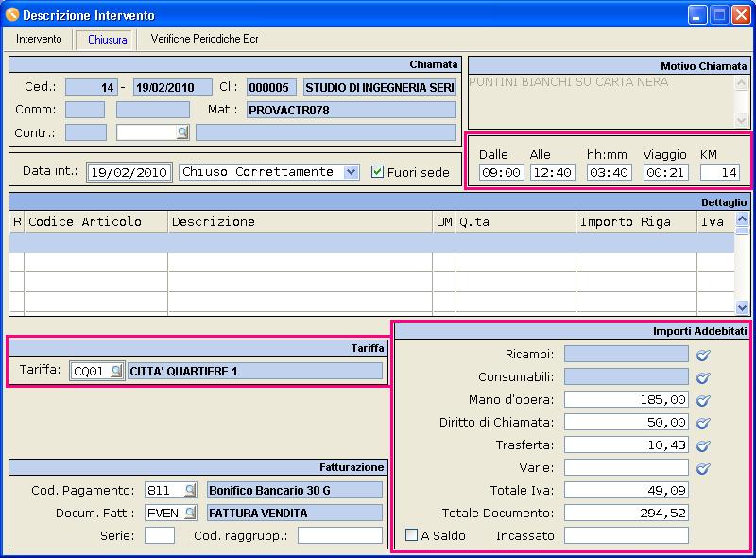Click the check icon next to Consumabili
This screenshot has height=558, width=756.
(703, 377)
